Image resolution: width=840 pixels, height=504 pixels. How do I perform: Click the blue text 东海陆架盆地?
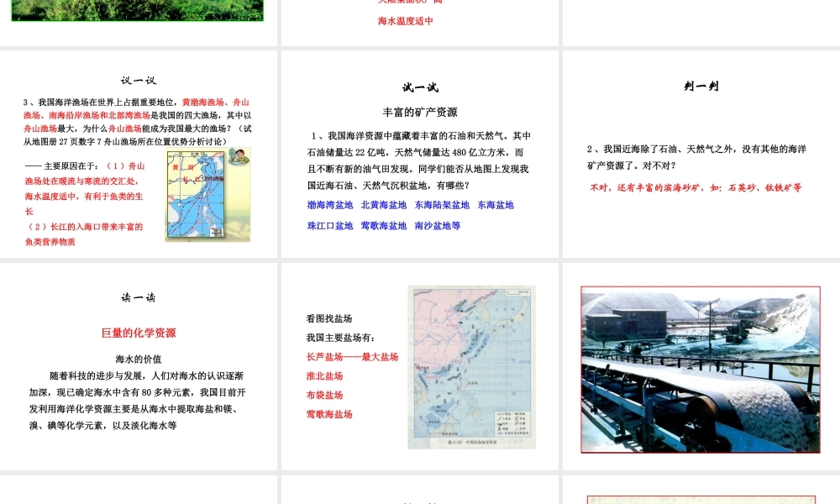[442, 205]
